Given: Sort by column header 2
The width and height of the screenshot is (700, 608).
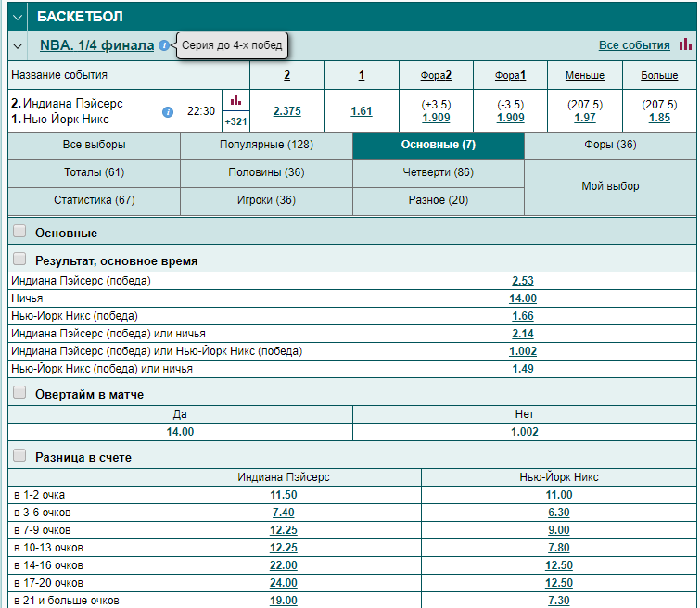Looking at the screenshot, I should (287, 75).
